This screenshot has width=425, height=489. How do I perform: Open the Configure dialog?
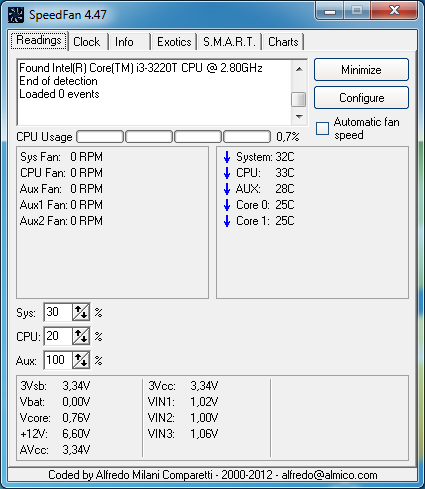tap(361, 98)
